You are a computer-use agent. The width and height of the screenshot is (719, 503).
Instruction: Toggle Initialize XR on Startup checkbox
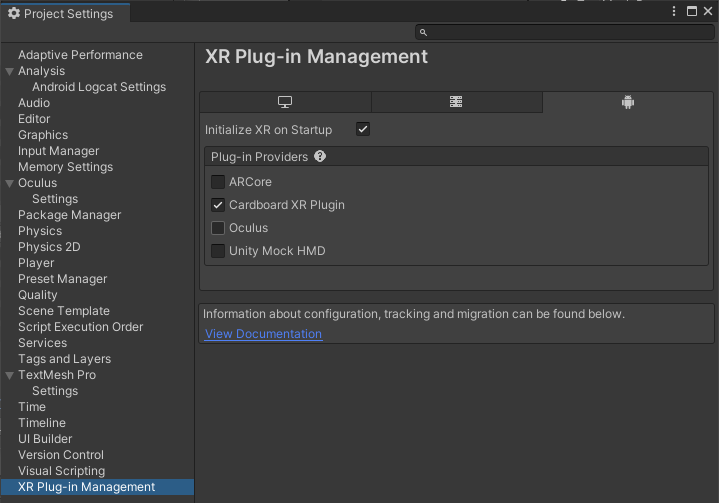[363, 129]
